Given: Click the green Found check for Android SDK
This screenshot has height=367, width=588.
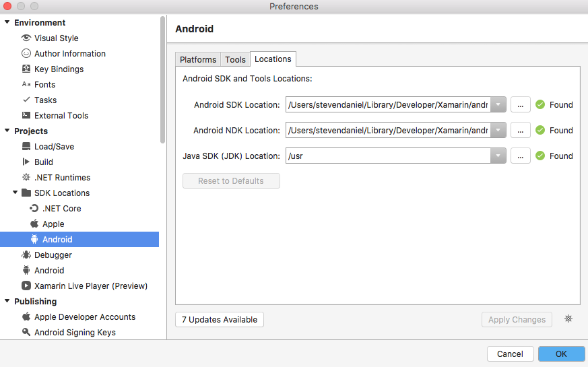Looking at the screenshot, I should [x=540, y=104].
